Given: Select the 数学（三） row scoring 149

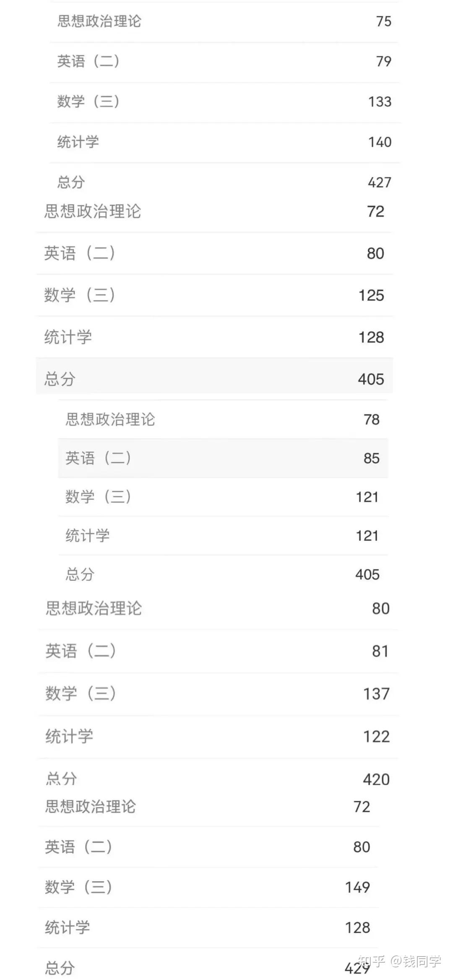Looking at the screenshot, I should point(208,887).
